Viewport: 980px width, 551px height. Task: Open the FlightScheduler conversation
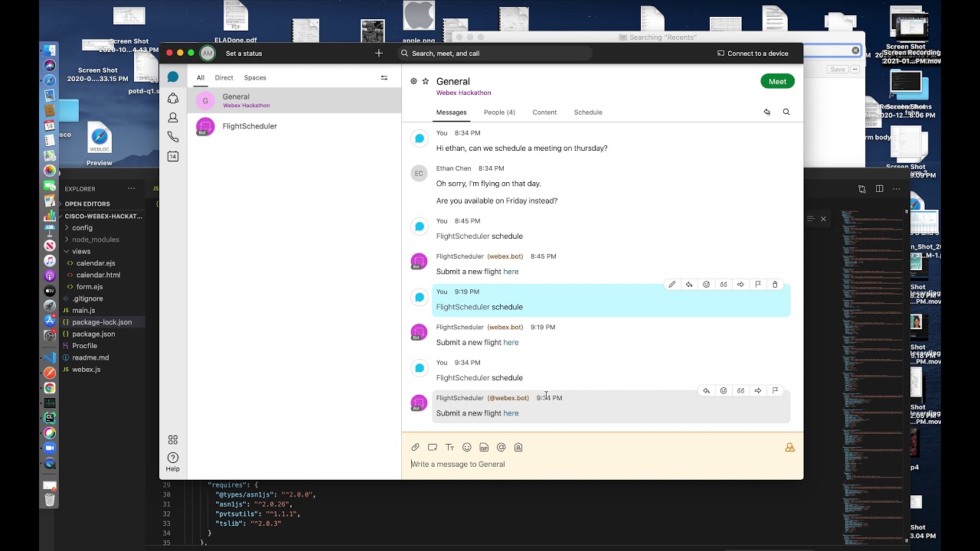click(x=294, y=126)
